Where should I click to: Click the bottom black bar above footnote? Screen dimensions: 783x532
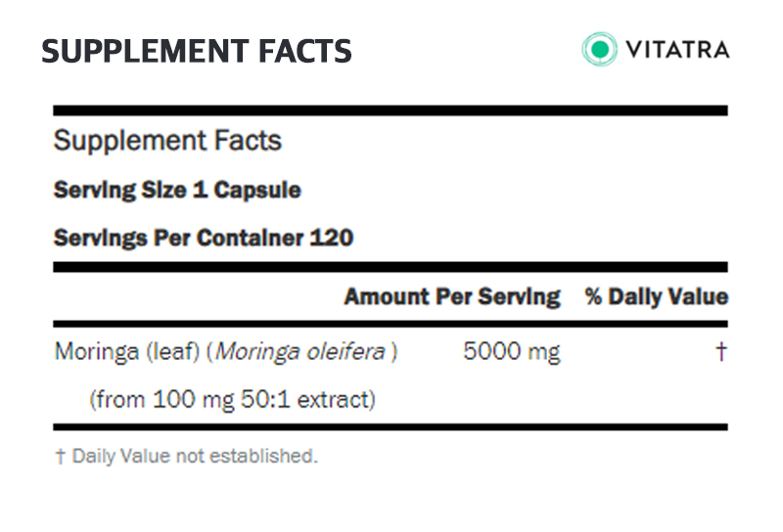point(391,427)
